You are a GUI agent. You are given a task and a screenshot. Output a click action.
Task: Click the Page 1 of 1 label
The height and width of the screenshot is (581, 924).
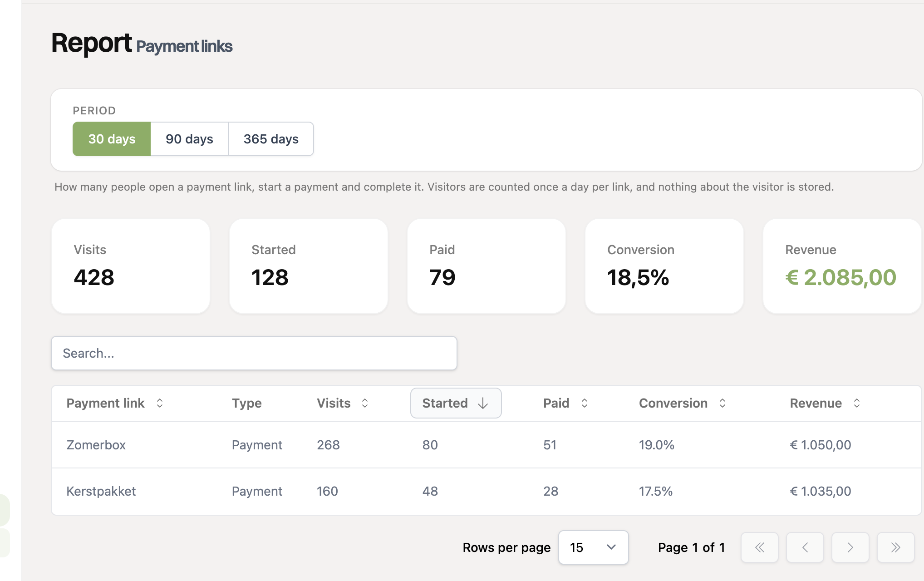[x=692, y=547]
